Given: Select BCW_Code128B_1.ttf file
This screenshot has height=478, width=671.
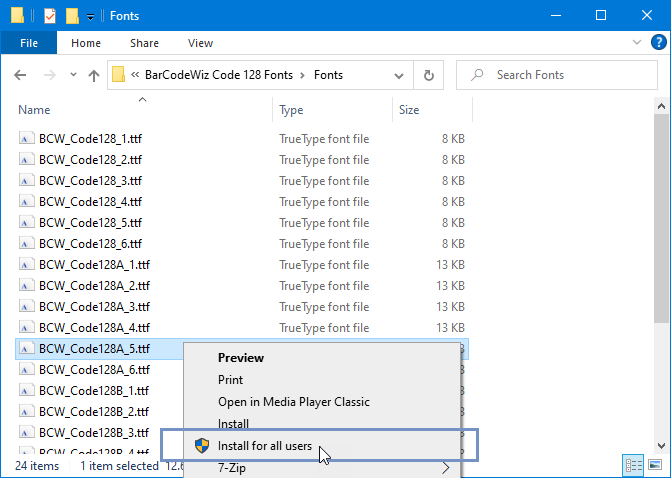Looking at the screenshot, I should point(94,390).
